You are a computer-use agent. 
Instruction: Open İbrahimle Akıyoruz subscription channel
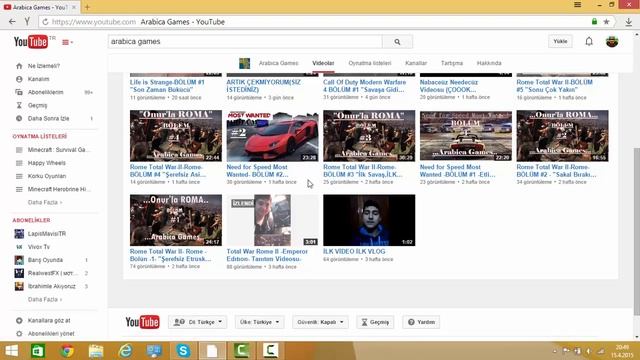tap(51, 286)
